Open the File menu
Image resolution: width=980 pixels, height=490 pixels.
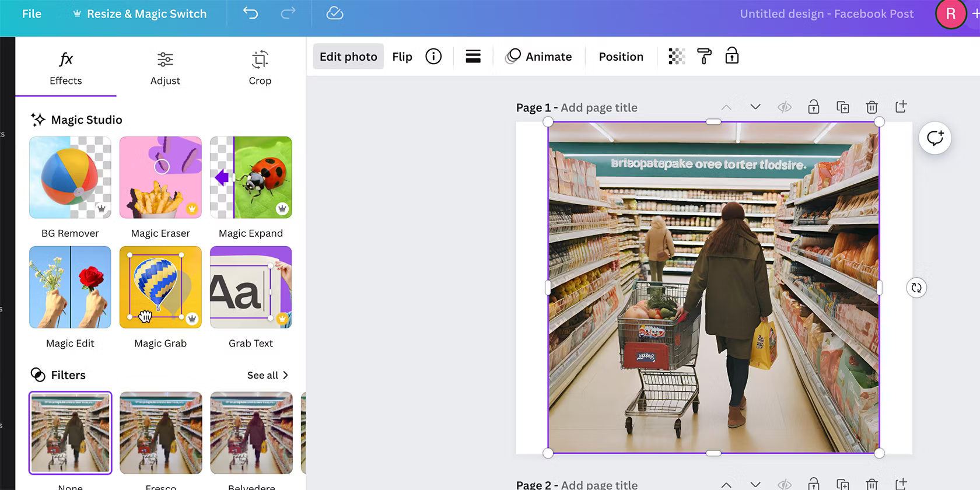click(32, 14)
